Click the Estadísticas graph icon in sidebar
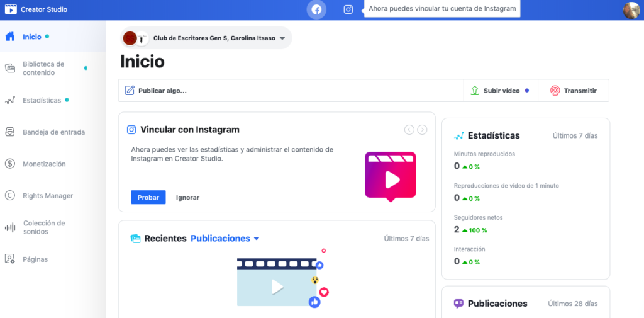Viewport: 644px width, 318px height. click(x=10, y=100)
